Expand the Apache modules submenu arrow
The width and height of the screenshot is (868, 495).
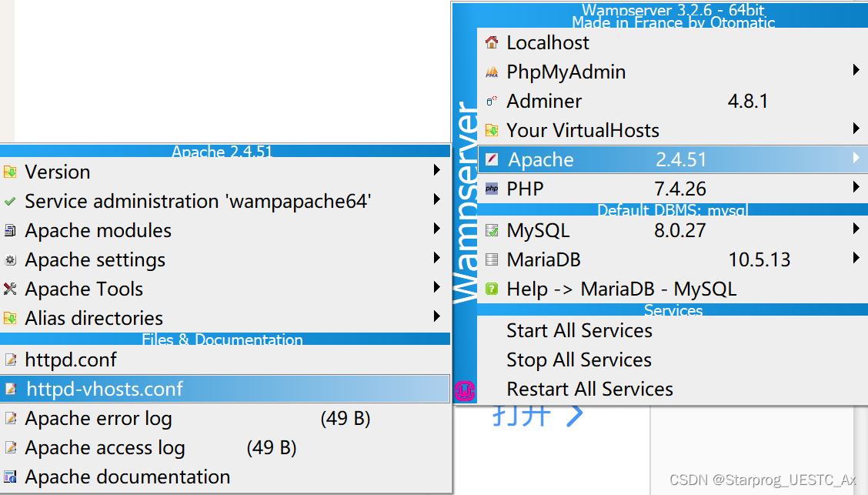click(x=437, y=229)
